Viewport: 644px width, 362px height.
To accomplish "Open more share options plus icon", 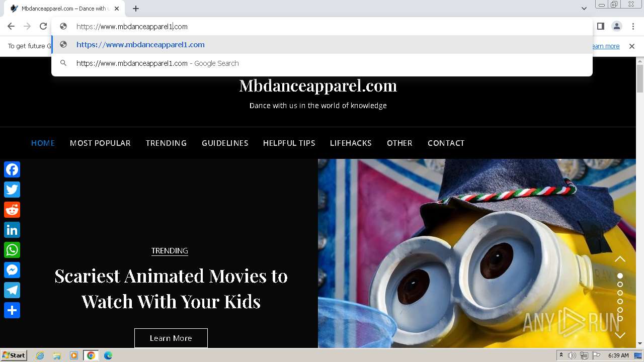I will tap(12, 310).
